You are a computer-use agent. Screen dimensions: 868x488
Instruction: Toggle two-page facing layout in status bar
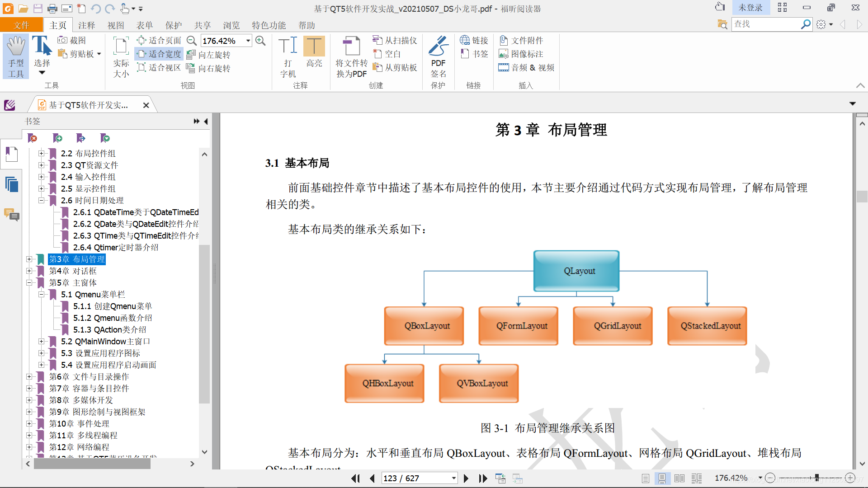679,478
